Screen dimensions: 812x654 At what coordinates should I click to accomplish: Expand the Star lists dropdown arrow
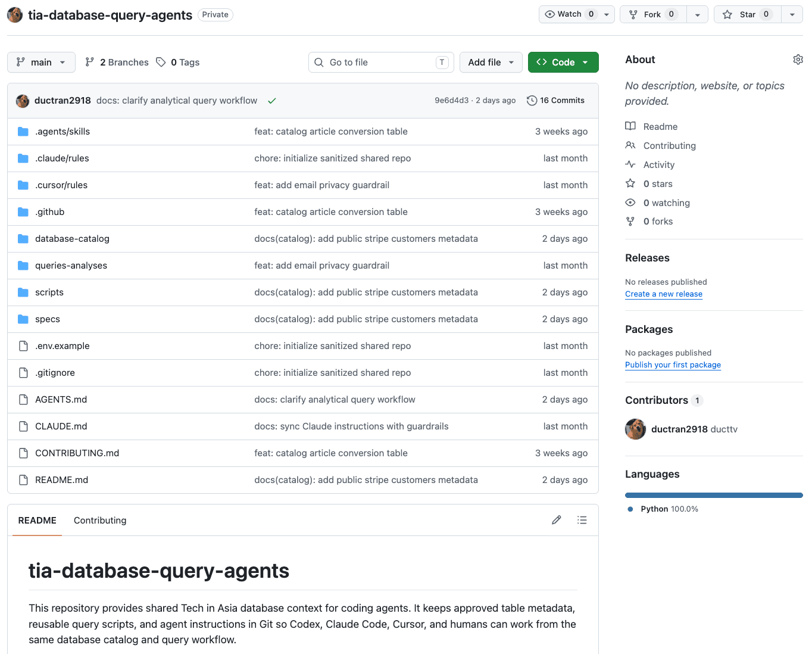point(792,14)
